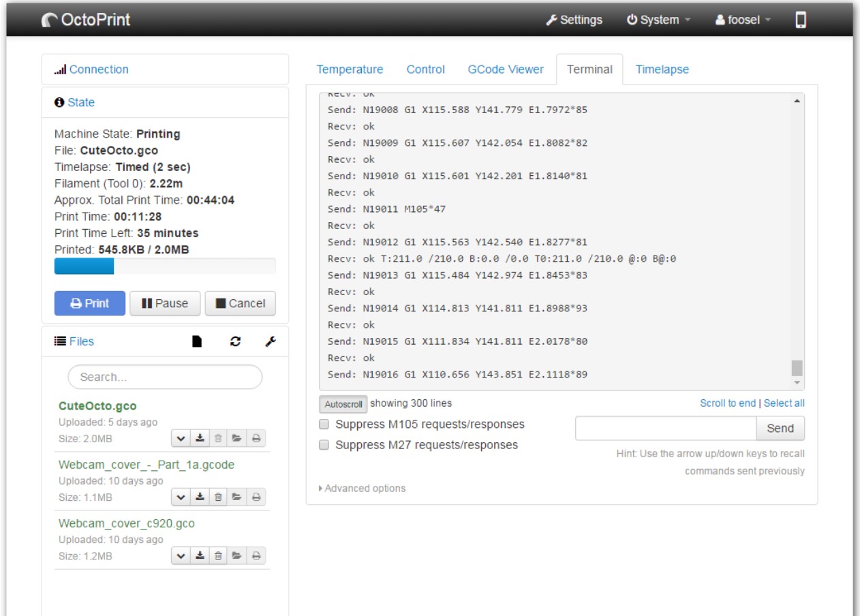
Task: Click Scroll to end link
Action: (x=728, y=403)
